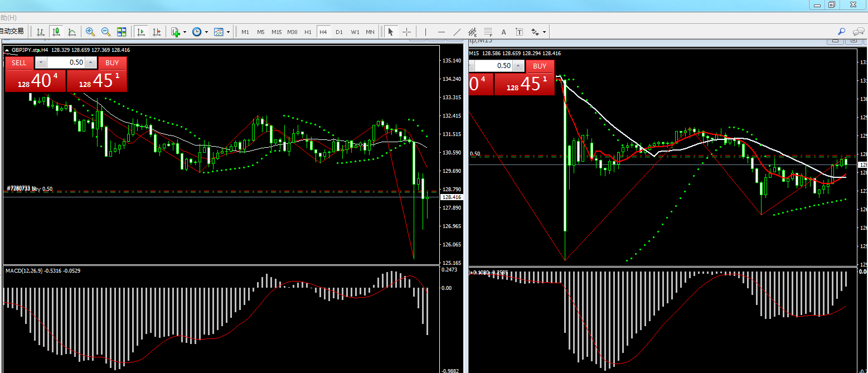
Task: Click SELL on the GBPJPY H4 chart
Action: pos(19,63)
